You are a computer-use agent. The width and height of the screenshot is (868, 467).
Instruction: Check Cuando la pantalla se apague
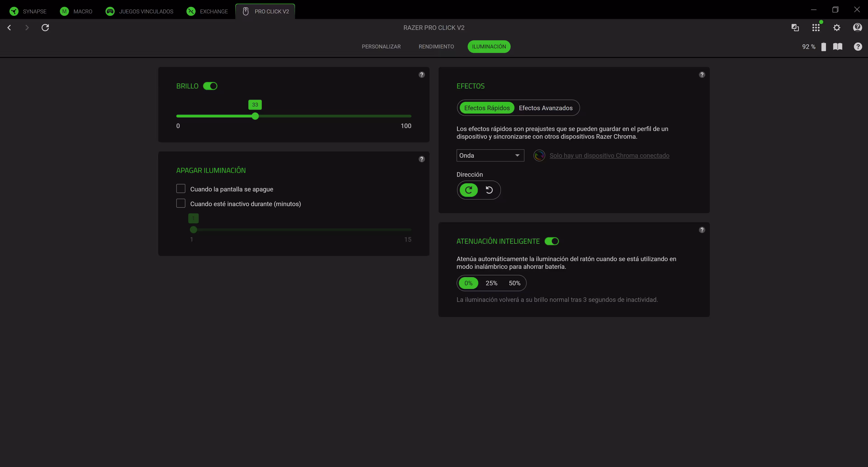click(181, 188)
